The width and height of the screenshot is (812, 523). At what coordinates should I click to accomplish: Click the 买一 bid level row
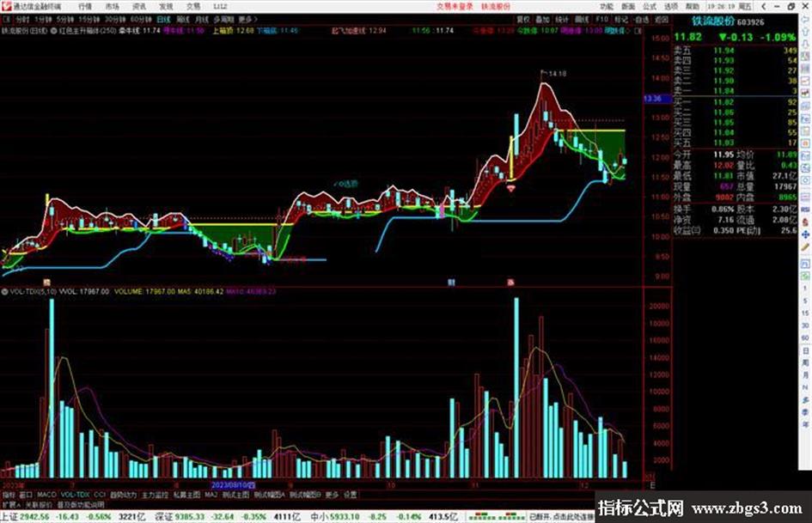[x=736, y=102]
